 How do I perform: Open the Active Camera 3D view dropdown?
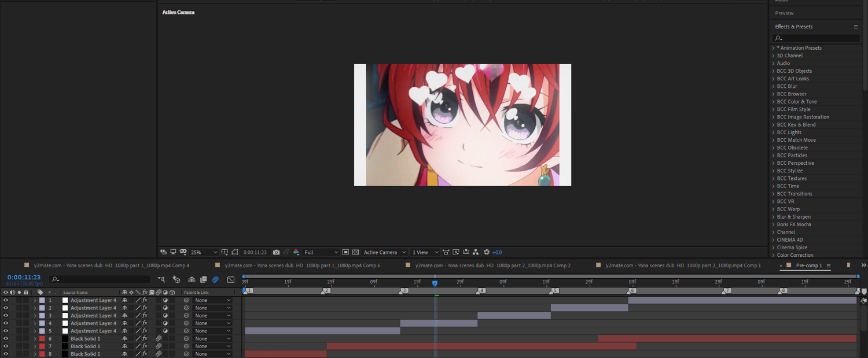[x=384, y=252]
